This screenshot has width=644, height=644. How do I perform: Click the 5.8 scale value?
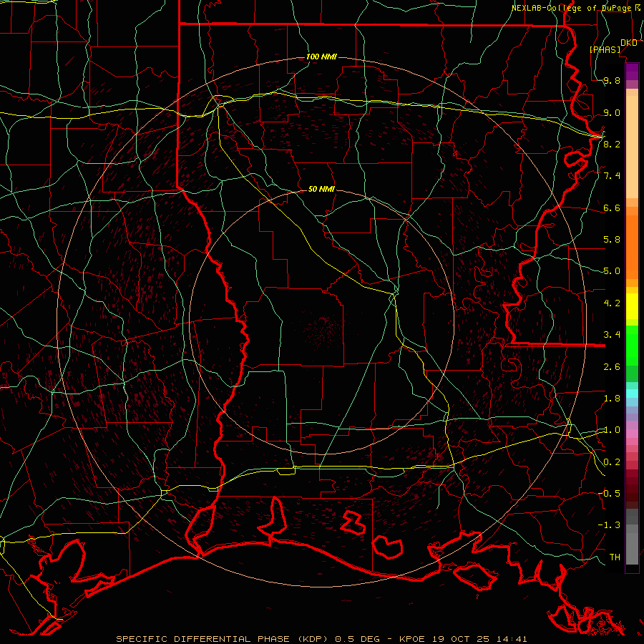[612, 240]
